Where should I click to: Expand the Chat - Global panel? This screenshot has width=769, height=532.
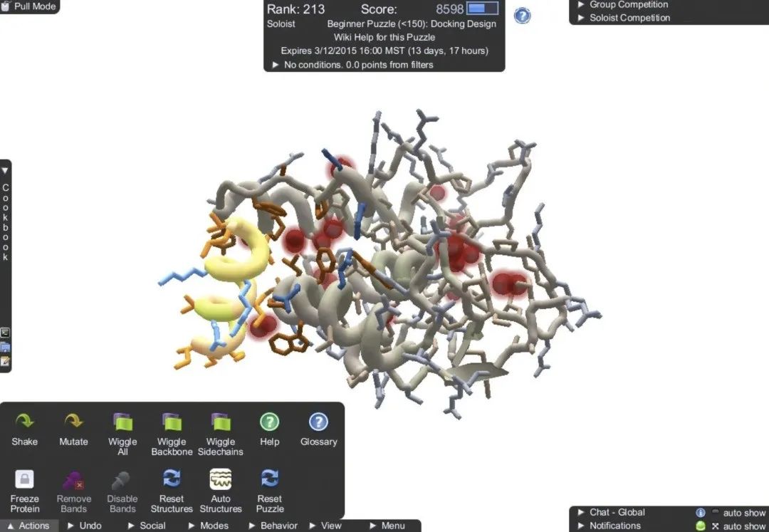point(581,512)
